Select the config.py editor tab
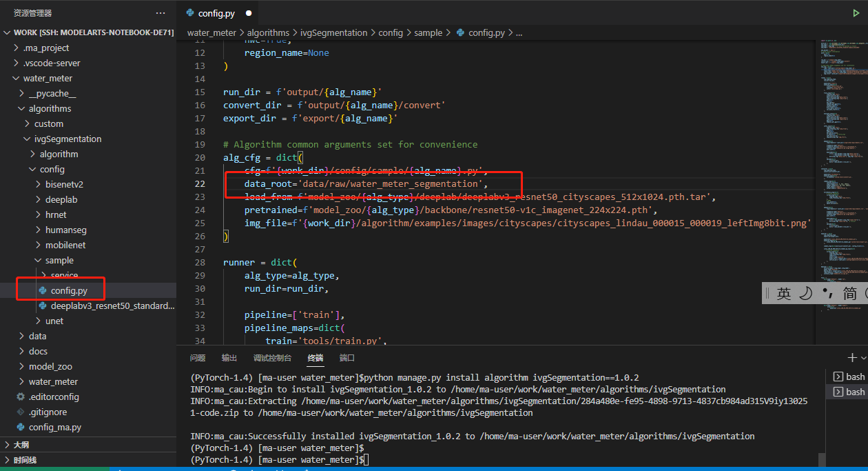Screen dimensions: 868x471 (x=218, y=13)
